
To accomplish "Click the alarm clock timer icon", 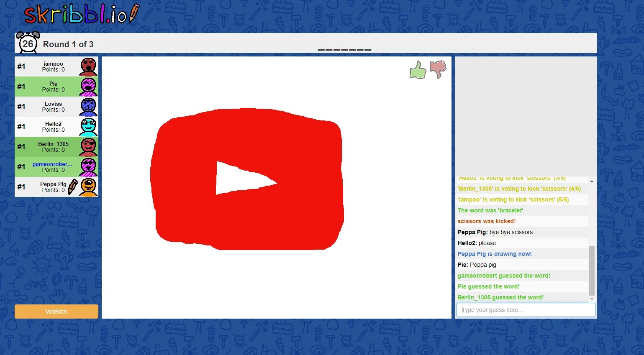I will [28, 43].
